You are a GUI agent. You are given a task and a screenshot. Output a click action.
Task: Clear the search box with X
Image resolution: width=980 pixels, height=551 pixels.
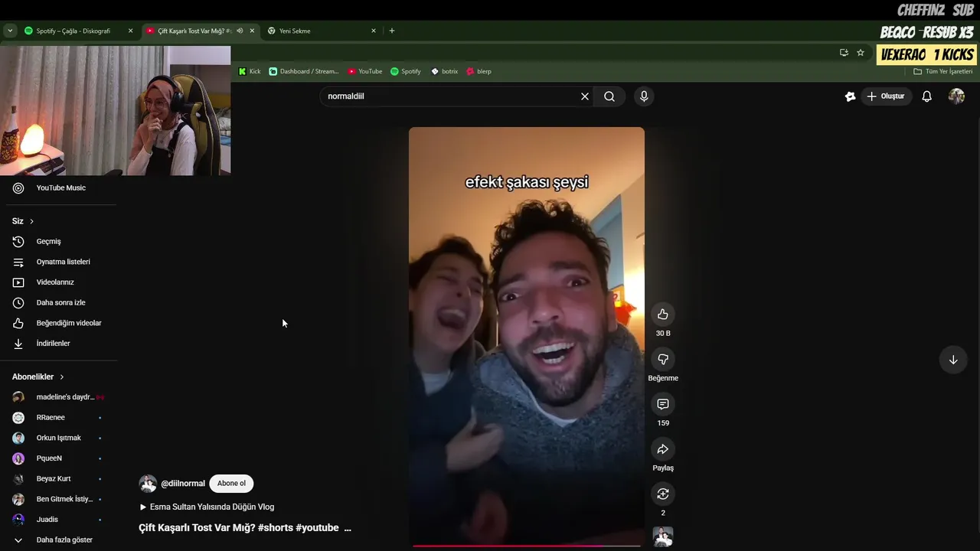coord(585,96)
